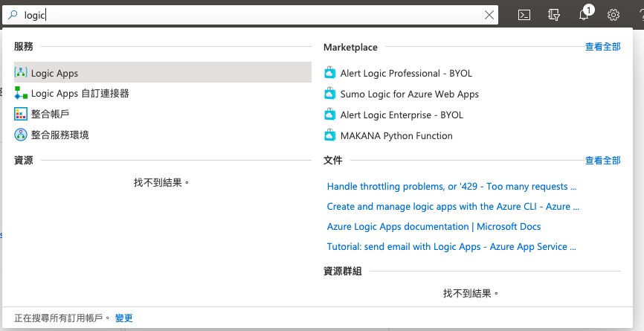Select Logic Apps from services list
Image resolution: width=644 pixels, height=331 pixels.
54,73
